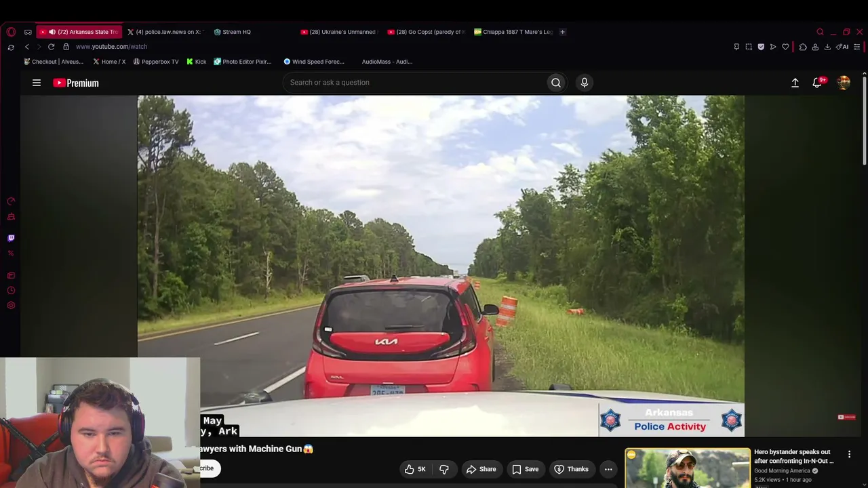Screen dimensions: 868x488
Task: Send a Thanks on the video
Action: tap(571, 469)
